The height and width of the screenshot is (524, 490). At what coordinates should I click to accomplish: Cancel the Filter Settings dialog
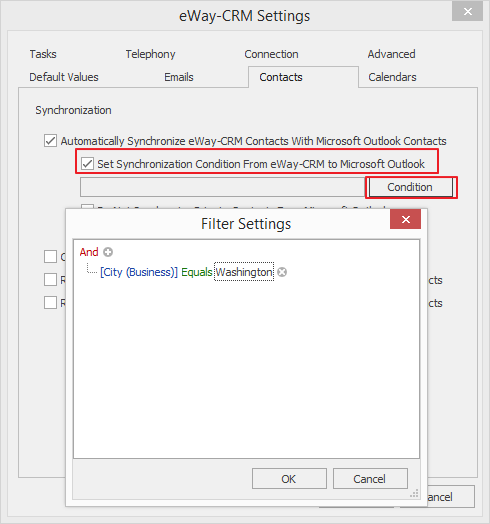coord(370,479)
